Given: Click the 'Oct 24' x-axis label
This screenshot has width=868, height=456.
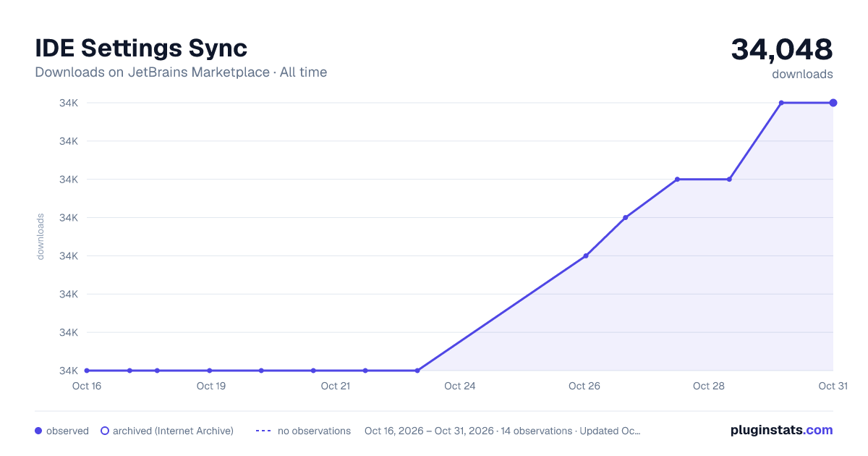Looking at the screenshot, I should click(x=460, y=386).
